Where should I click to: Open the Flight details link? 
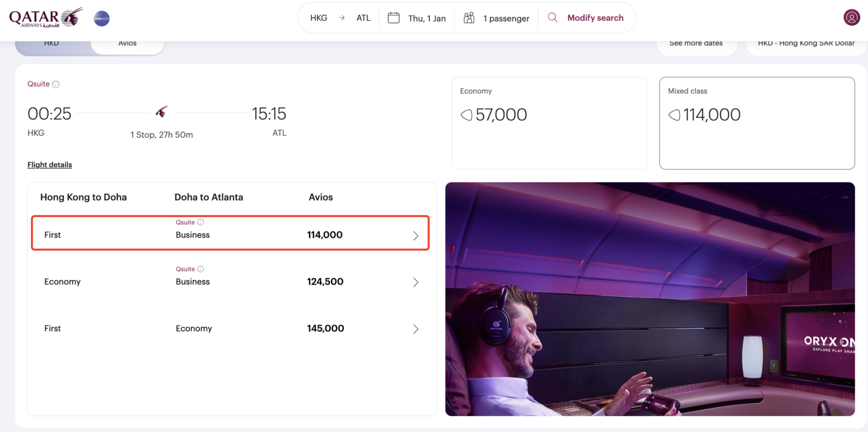tap(50, 165)
